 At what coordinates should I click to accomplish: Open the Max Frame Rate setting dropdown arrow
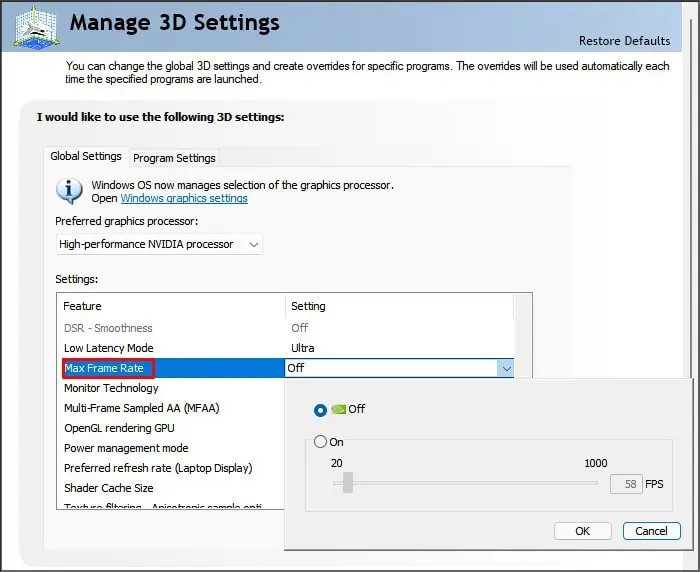[x=506, y=368]
